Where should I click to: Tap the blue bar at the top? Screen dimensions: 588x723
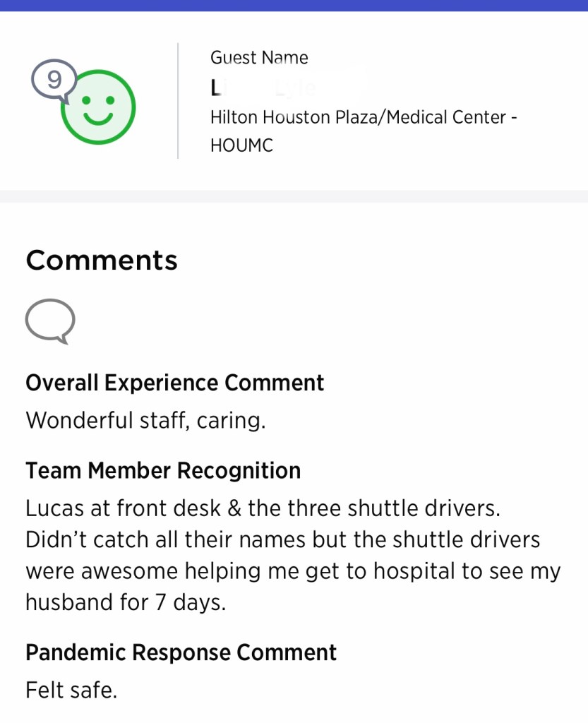click(294, 5)
